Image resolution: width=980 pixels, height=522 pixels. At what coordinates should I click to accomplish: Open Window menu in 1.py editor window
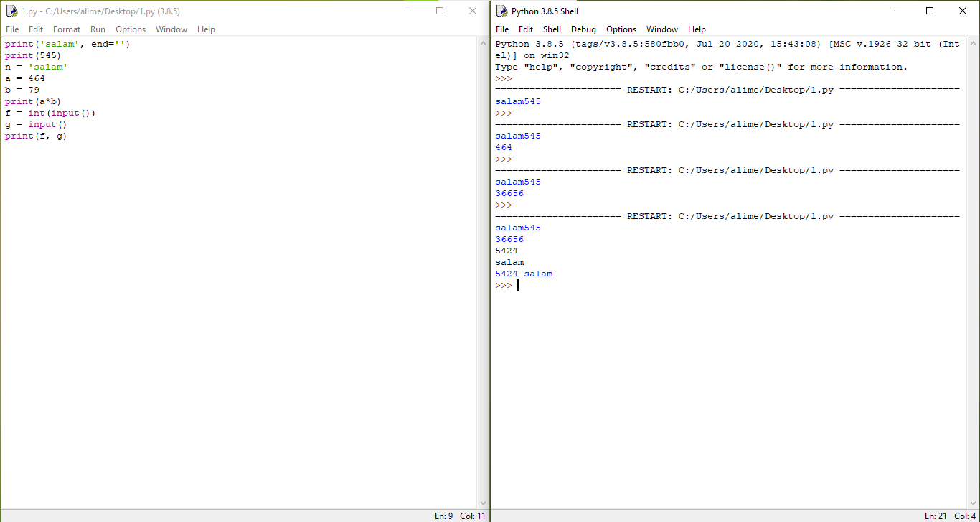171,29
